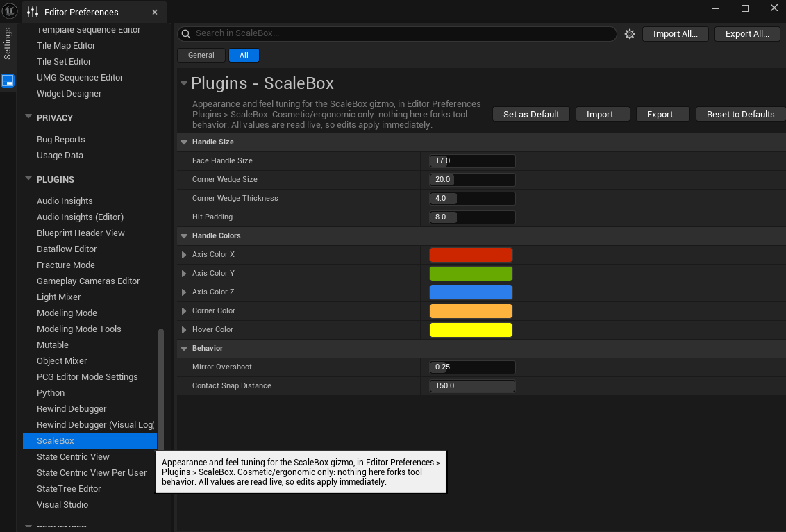
Task: Switch to the General filter tab
Action: click(201, 55)
